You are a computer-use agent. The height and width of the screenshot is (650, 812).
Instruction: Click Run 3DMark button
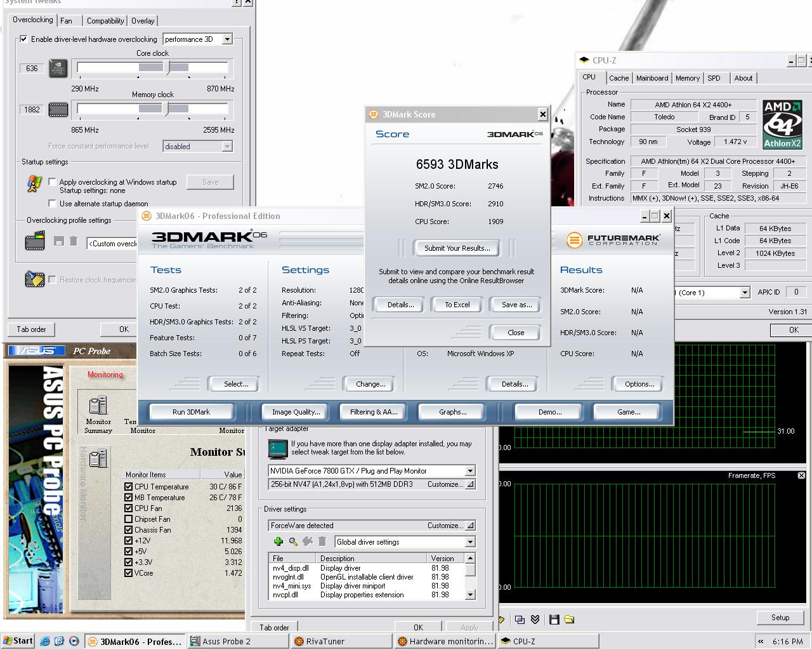point(191,412)
